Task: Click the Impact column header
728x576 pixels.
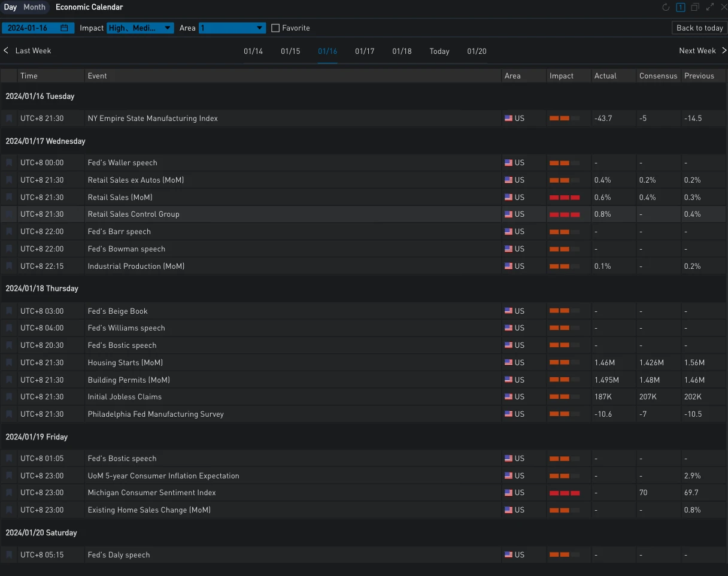Action: tap(562, 76)
